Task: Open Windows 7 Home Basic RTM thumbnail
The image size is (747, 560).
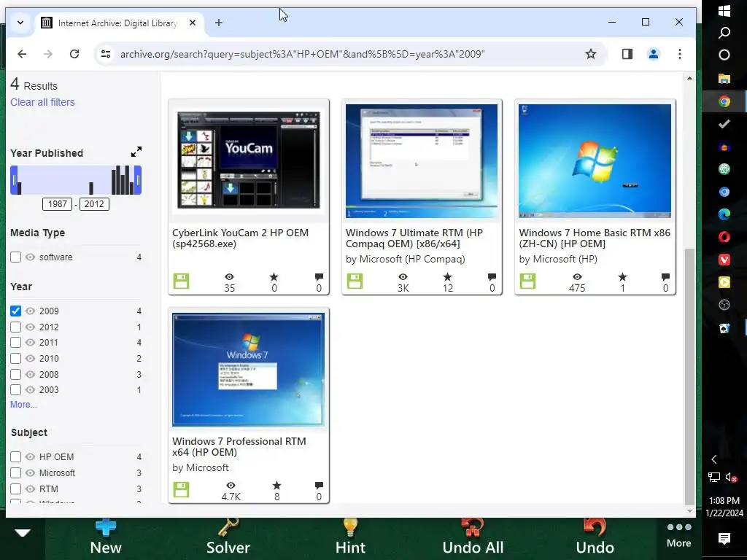Action: pyautogui.click(x=595, y=161)
